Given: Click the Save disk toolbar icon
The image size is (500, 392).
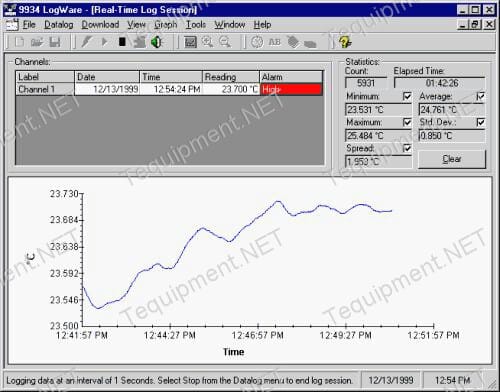Looking at the screenshot, I should coord(55,42).
